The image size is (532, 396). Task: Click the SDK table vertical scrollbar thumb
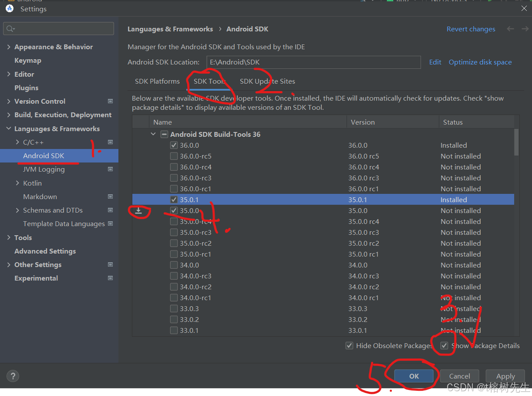click(x=516, y=142)
